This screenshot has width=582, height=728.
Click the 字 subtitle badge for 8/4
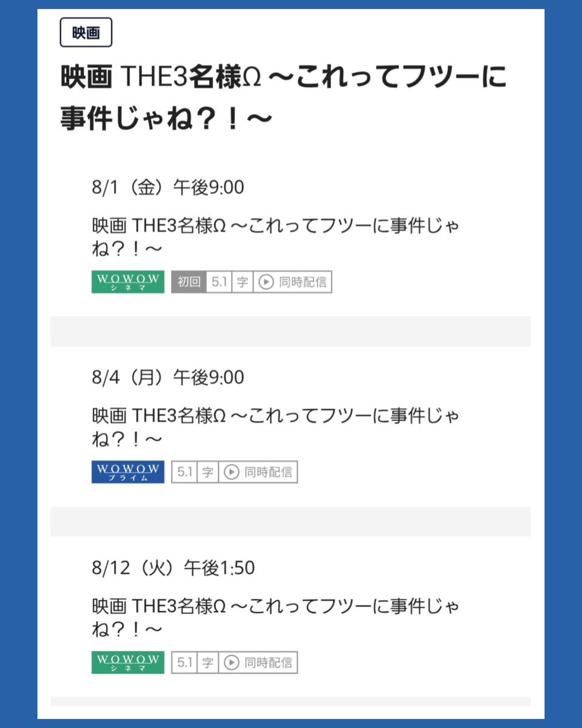[x=208, y=472]
